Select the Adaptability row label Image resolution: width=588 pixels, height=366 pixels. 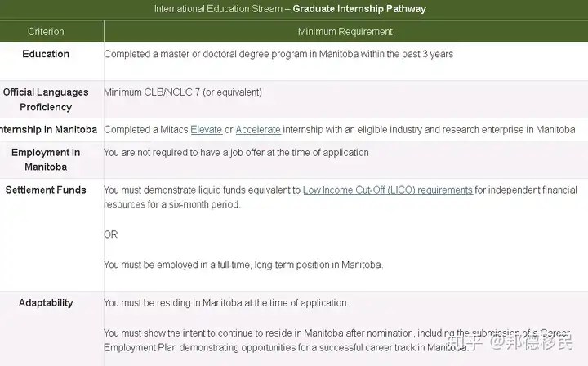click(46, 303)
